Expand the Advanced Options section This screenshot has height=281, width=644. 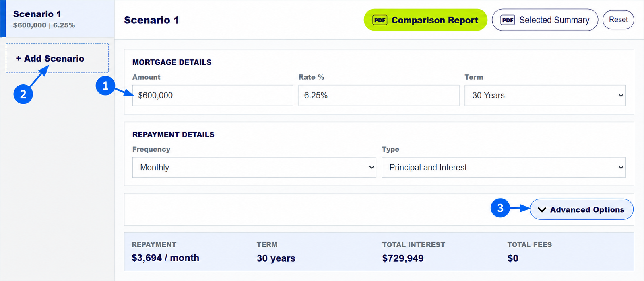[x=582, y=209]
